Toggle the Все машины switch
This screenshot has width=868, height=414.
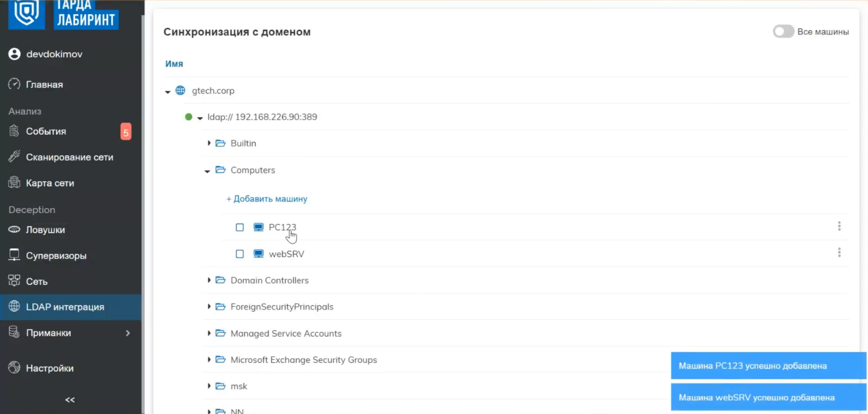[x=783, y=32]
